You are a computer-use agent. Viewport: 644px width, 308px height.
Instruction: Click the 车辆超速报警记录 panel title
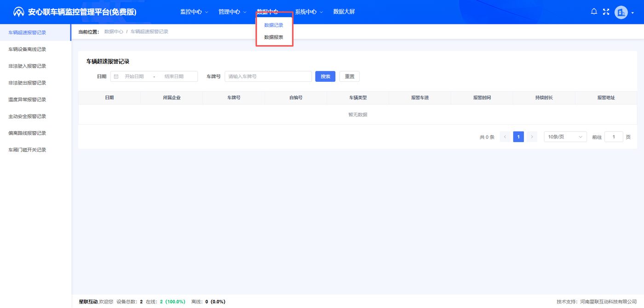pyautogui.click(x=108, y=61)
